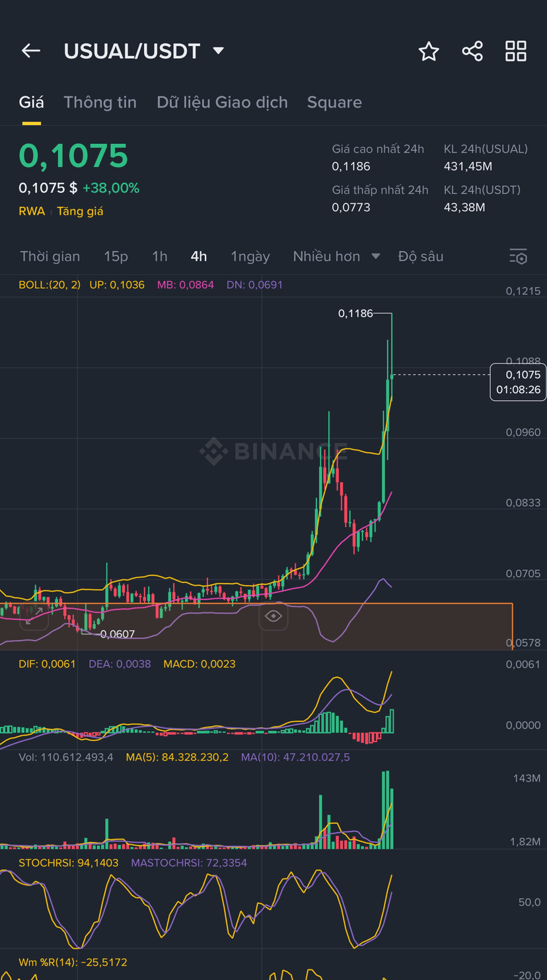547x980 pixels.
Task: Tap the 0,0833 price axis label
Action: pos(523,503)
